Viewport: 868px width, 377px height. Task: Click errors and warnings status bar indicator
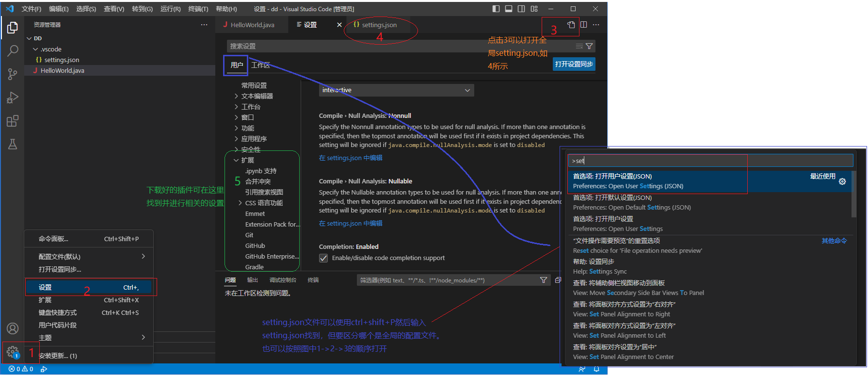21,369
